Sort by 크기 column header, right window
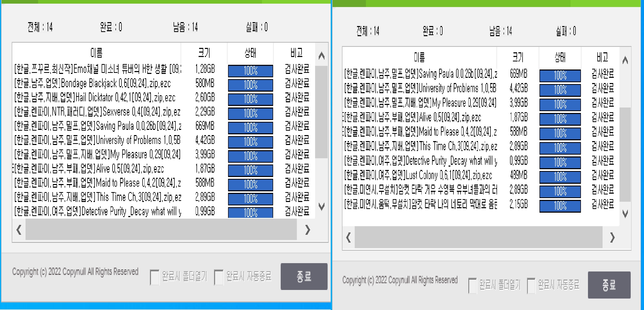This screenshot has width=644, height=310. point(518,57)
